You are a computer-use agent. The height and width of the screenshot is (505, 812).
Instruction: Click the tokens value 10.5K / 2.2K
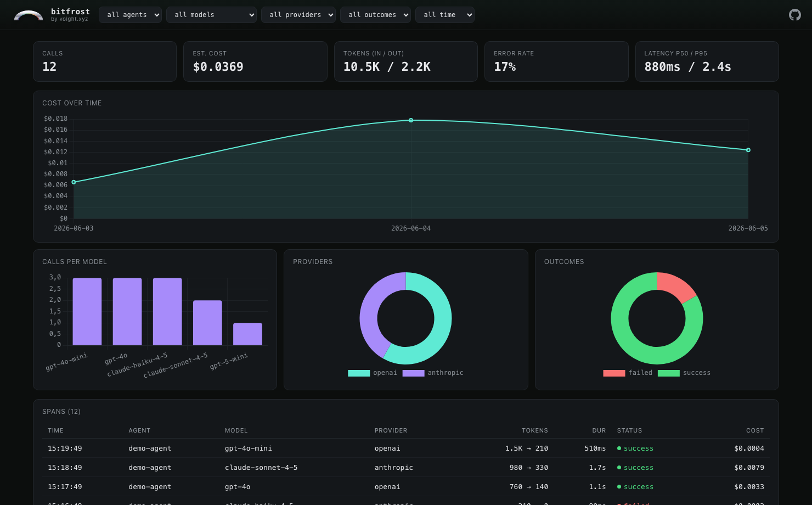tap(387, 67)
